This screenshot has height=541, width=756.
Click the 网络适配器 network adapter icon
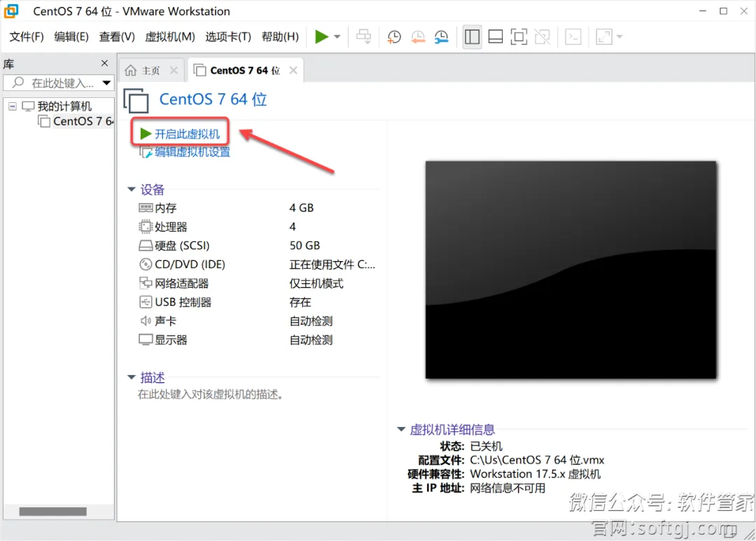click(x=146, y=283)
